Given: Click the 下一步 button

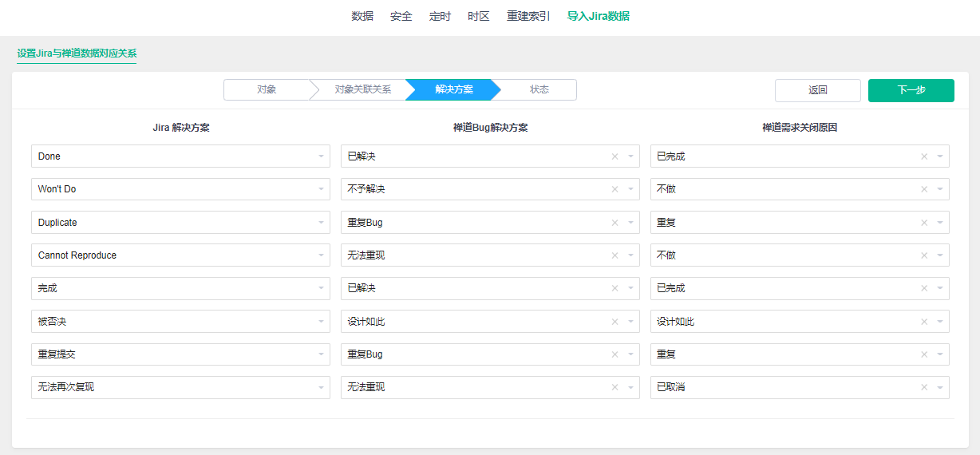Looking at the screenshot, I should [x=911, y=90].
